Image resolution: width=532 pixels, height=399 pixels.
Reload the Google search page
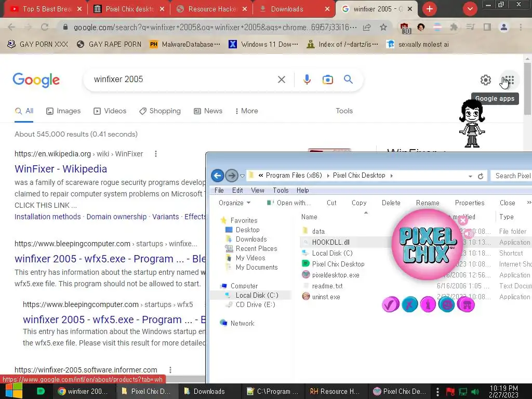(x=45, y=27)
